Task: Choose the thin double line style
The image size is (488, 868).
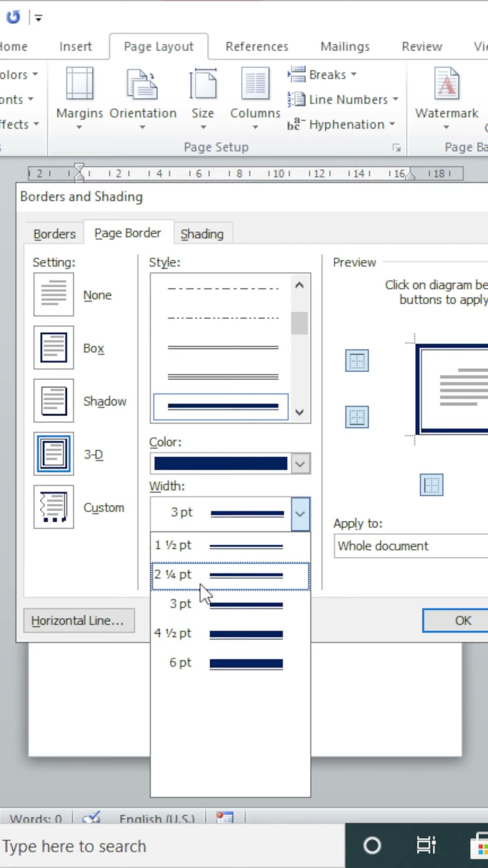Action: pos(223,347)
